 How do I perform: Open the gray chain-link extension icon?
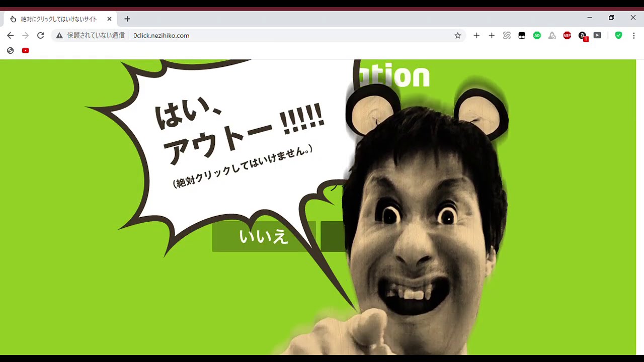pyautogui.click(x=507, y=36)
